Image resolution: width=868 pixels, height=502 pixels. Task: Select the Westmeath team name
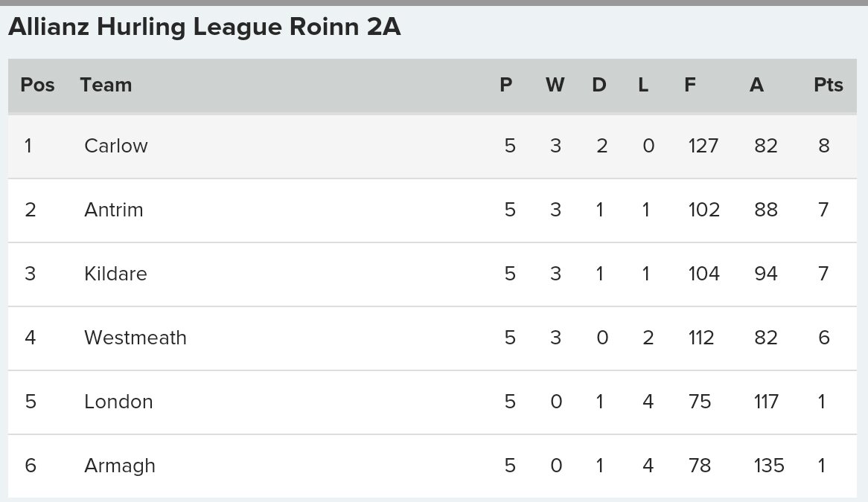(135, 338)
